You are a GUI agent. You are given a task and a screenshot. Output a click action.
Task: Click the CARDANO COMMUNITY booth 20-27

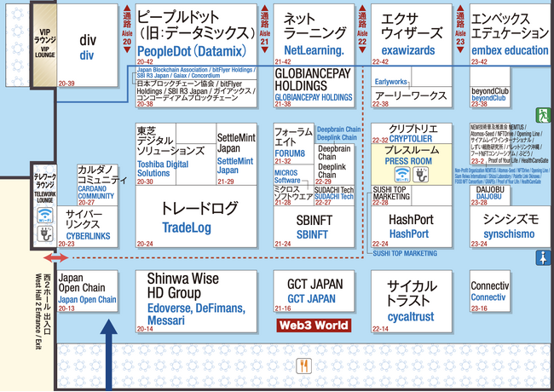click(x=97, y=185)
